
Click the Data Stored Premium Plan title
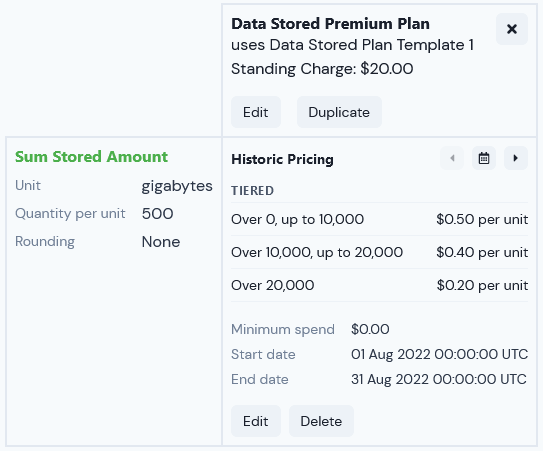(x=330, y=24)
